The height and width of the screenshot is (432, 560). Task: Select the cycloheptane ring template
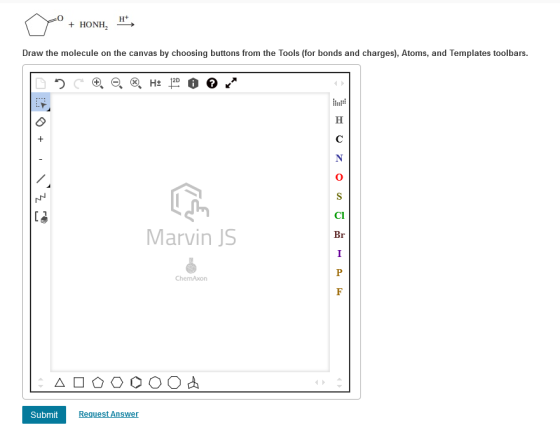[155, 383]
